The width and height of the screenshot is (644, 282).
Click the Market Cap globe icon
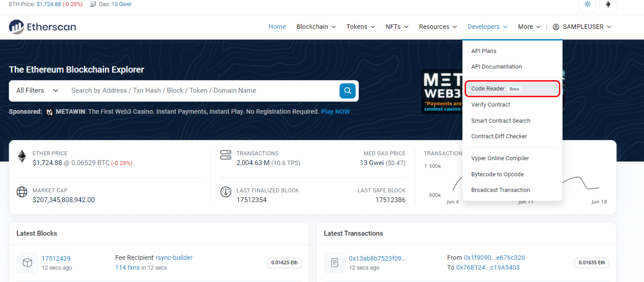(x=22, y=192)
